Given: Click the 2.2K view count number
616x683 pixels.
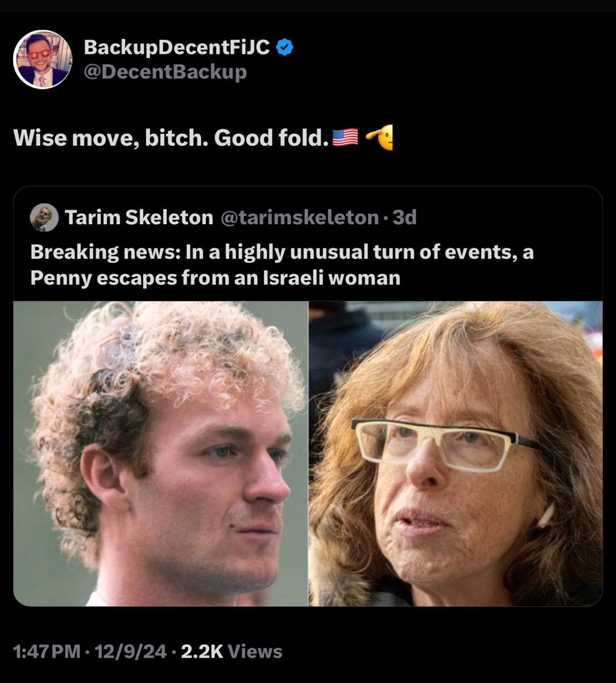Looking at the screenshot, I should (201, 651).
